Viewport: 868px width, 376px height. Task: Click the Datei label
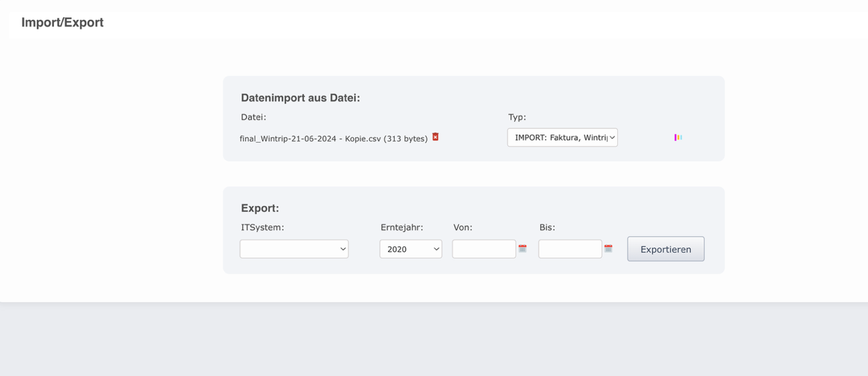[253, 117]
